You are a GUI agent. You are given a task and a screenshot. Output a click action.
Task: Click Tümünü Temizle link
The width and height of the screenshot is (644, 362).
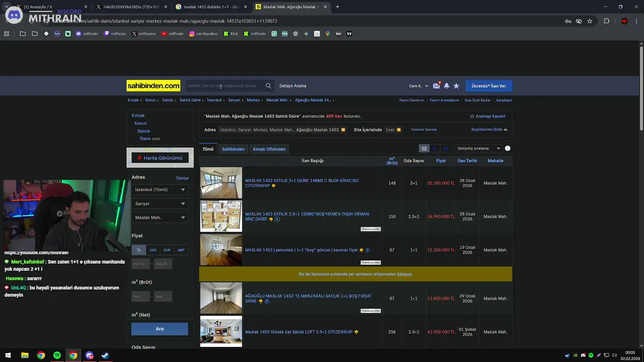click(424, 130)
